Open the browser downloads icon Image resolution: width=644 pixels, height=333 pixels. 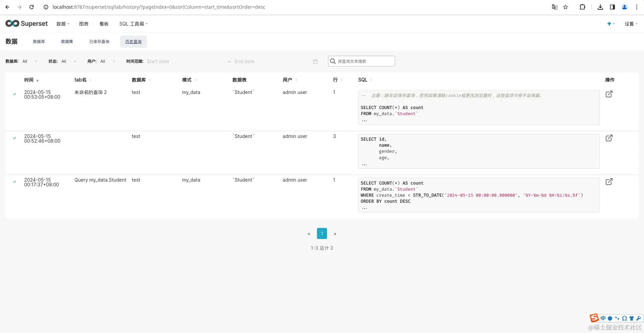(600, 7)
